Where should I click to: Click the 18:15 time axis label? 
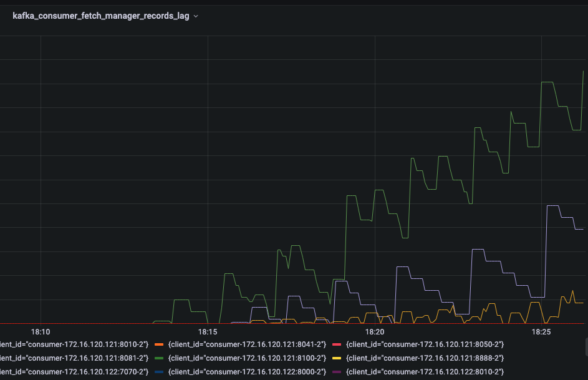point(208,331)
